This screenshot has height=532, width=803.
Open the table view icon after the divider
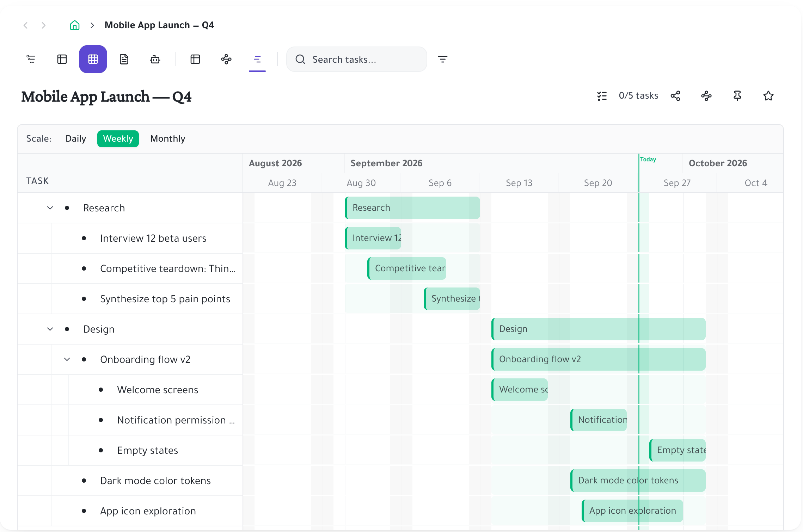pyautogui.click(x=195, y=59)
